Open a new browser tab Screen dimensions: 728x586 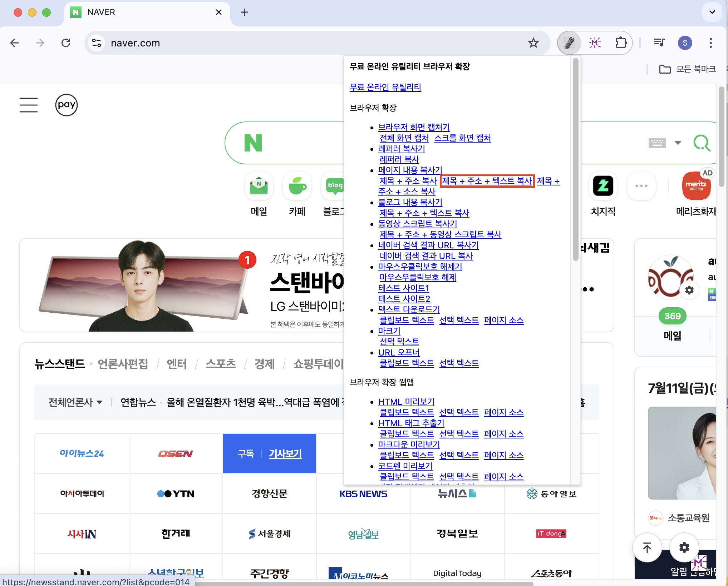(x=245, y=12)
